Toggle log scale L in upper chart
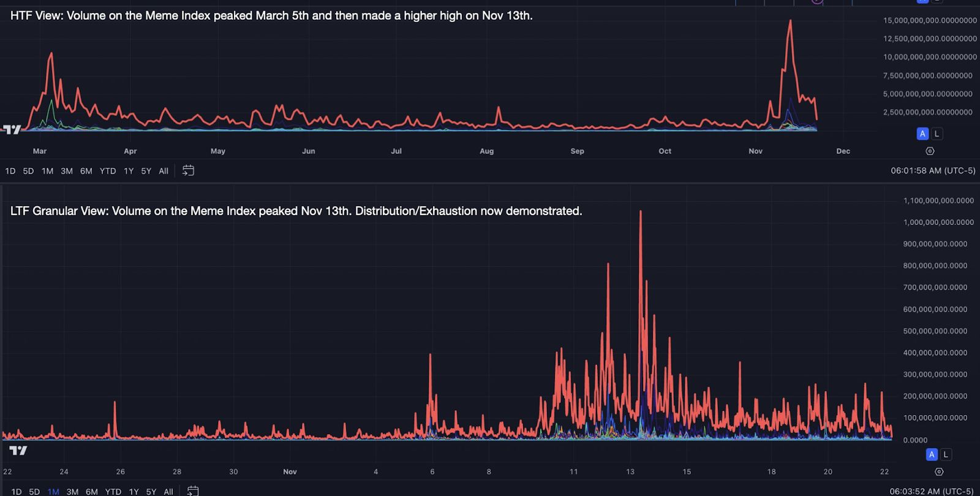This screenshot has height=496, width=980. point(937,134)
